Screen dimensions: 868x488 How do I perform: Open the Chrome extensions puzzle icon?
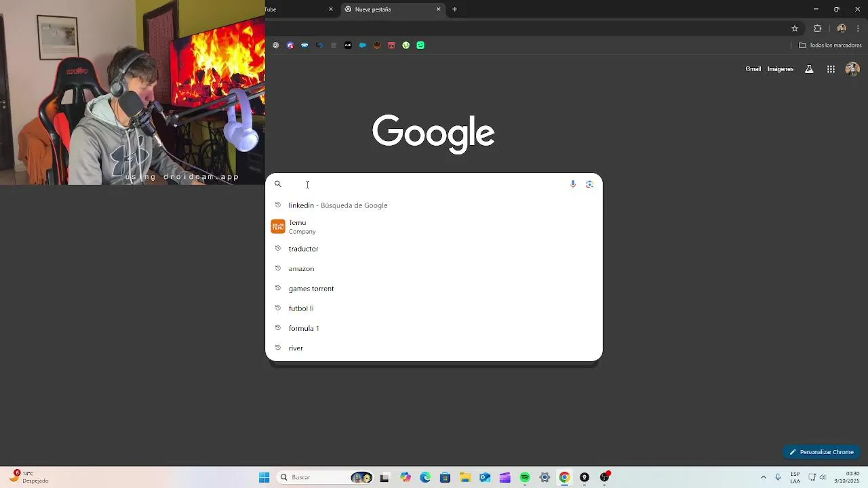coord(817,28)
